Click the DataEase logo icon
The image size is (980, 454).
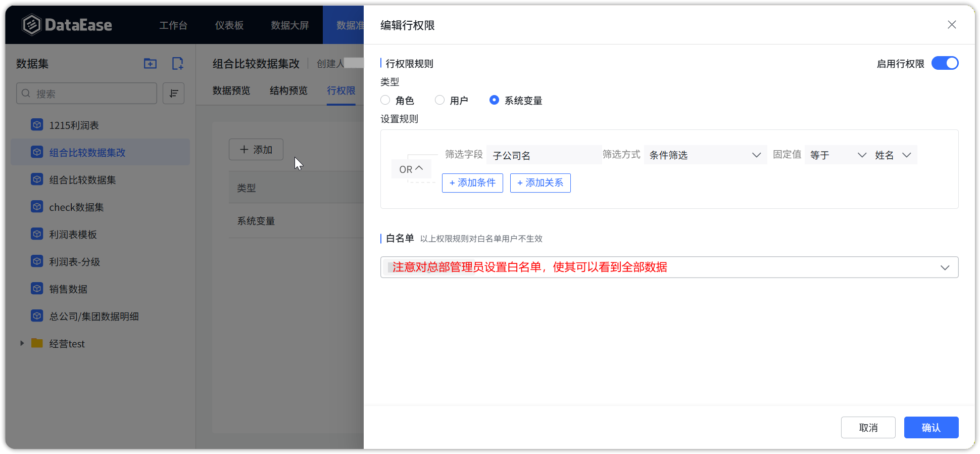tap(31, 25)
